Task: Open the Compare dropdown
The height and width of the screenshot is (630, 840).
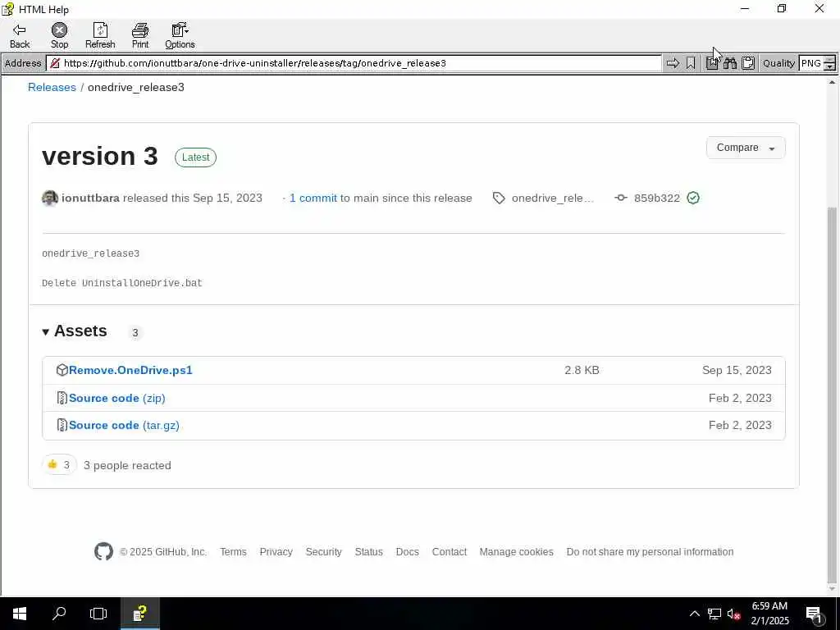Action: point(746,148)
